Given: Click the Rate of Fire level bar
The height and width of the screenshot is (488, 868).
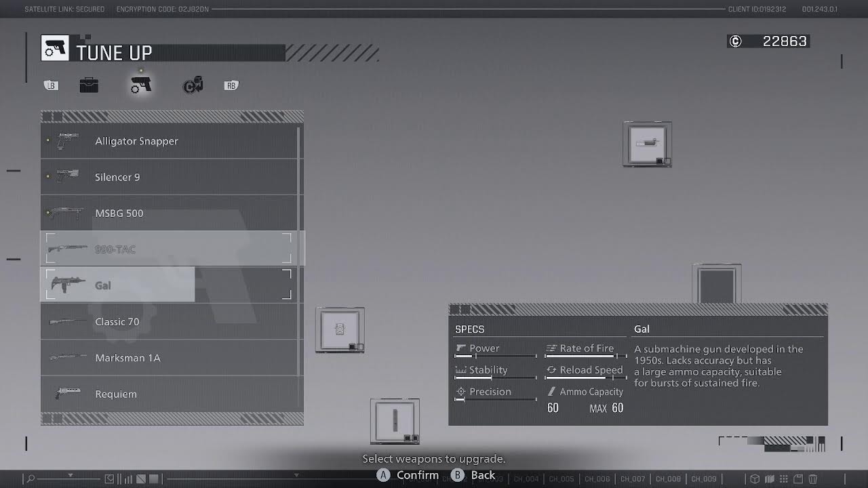Looking at the screenshot, I should coord(586,356).
